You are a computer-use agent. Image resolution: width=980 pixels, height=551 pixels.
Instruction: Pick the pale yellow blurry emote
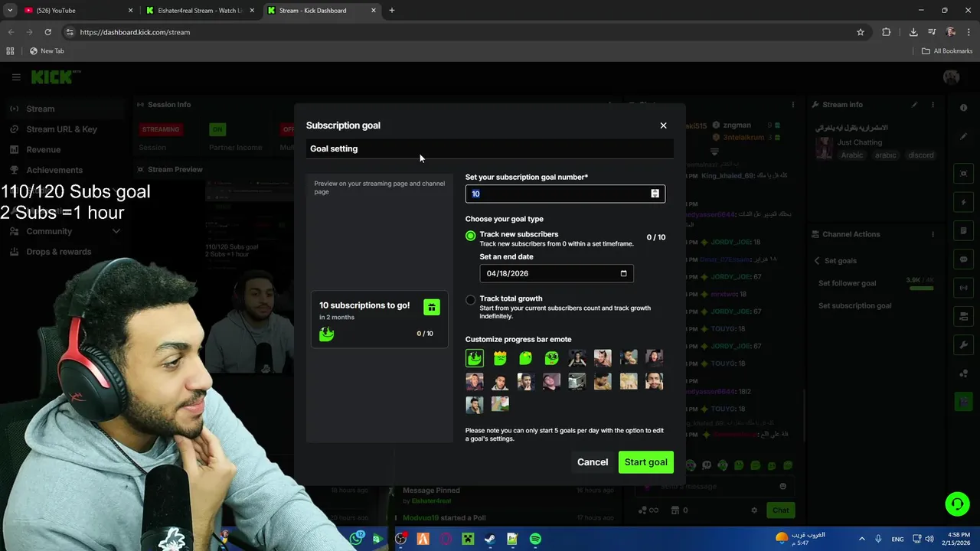(629, 381)
